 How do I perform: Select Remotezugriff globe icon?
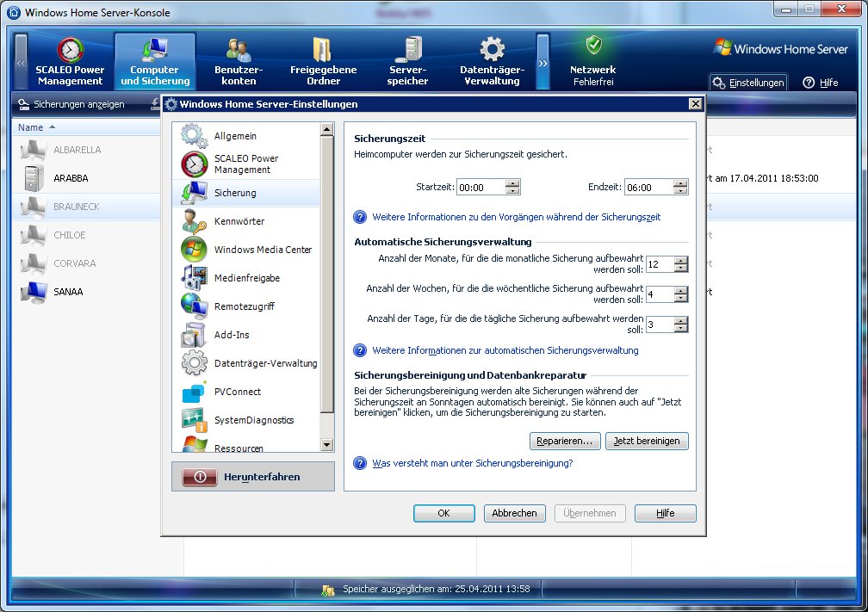(195, 306)
